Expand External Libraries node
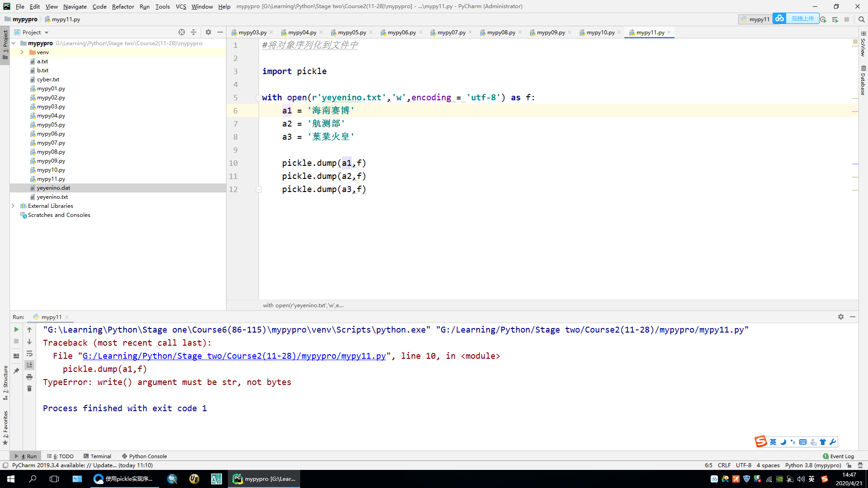 (14, 206)
